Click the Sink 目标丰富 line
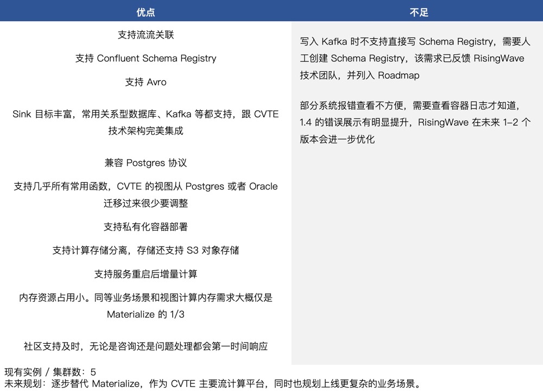Viewport: 543px width, 392px height. tap(146, 114)
